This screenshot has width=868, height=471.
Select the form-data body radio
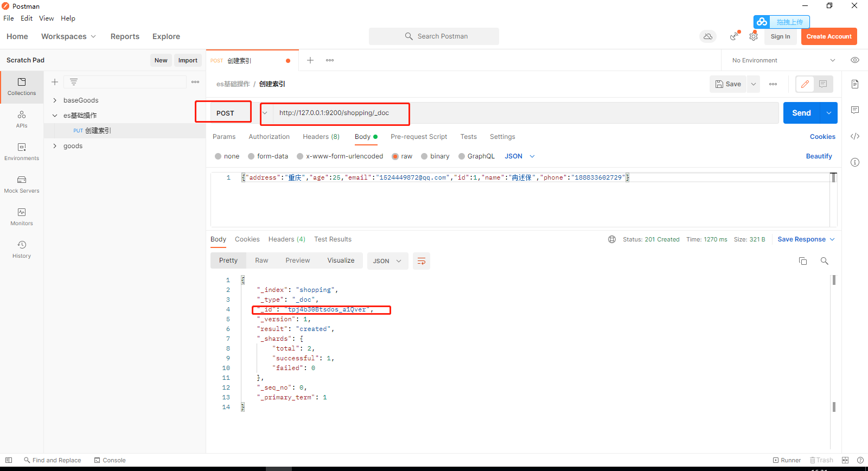251,156
